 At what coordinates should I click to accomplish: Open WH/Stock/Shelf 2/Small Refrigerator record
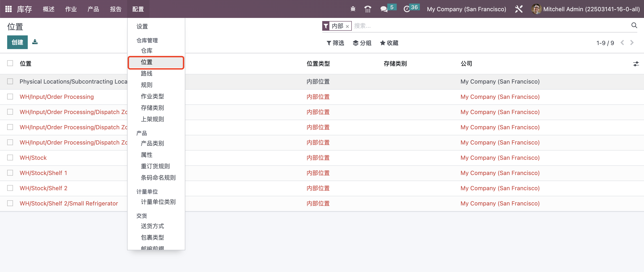(69, 203)
